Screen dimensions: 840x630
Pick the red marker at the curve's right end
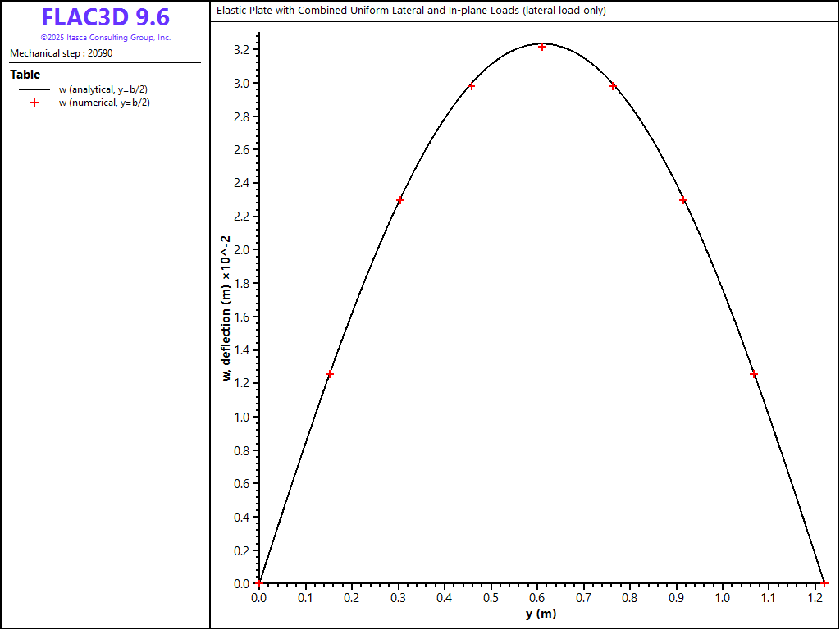click(x=824, y=583)
